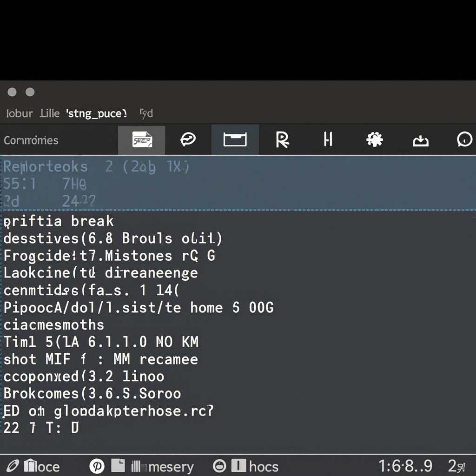Select the 'stng_puce)' title item
Screen dimensions: 476x476
point(97,113)
